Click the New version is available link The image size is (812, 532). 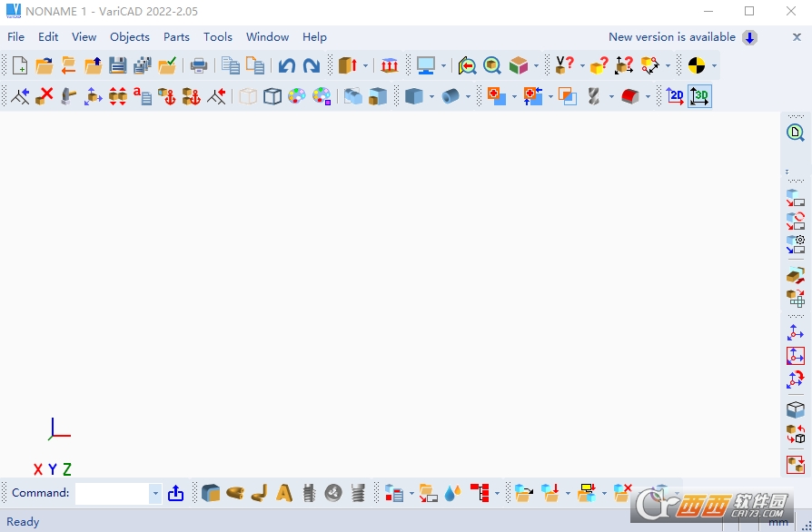(x=671, y=37)
